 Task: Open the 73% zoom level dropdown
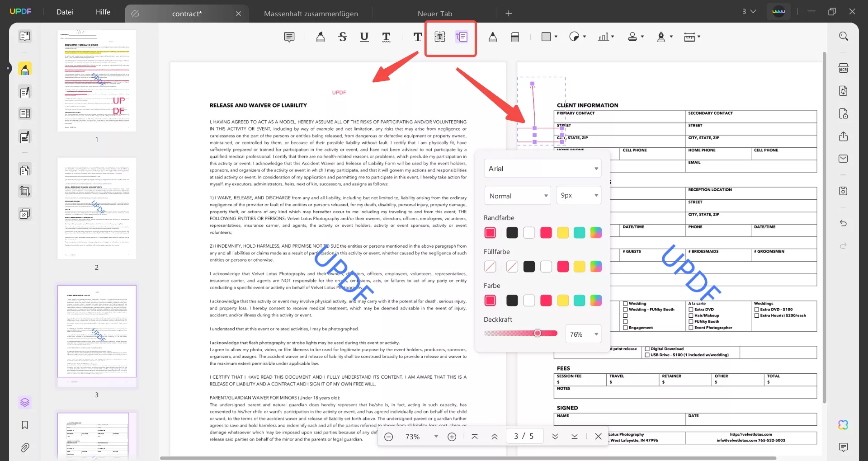[436, 437]
